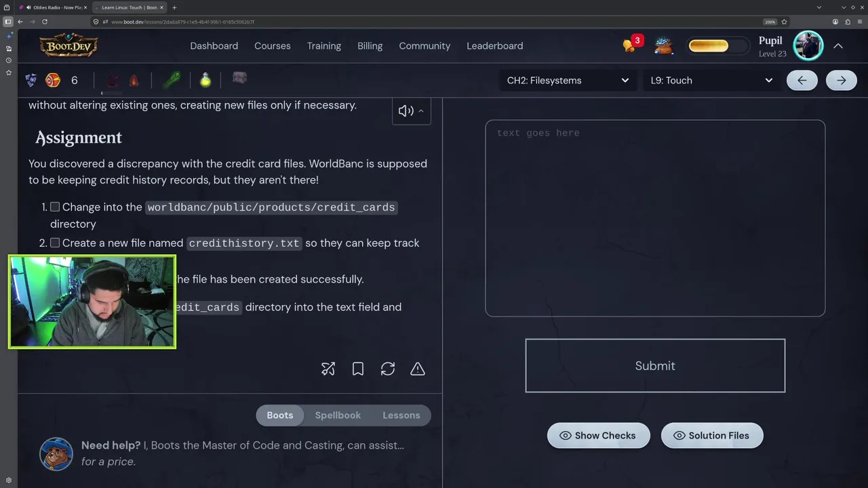Open the user profile avatar
The height and width of the screenshot is (488, 868).
click(808, 45)
